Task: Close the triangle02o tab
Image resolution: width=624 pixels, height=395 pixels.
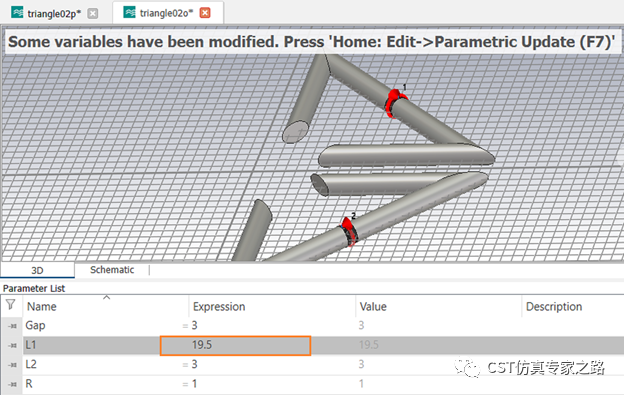Action: pyautogui.click(x=205, y=13)
